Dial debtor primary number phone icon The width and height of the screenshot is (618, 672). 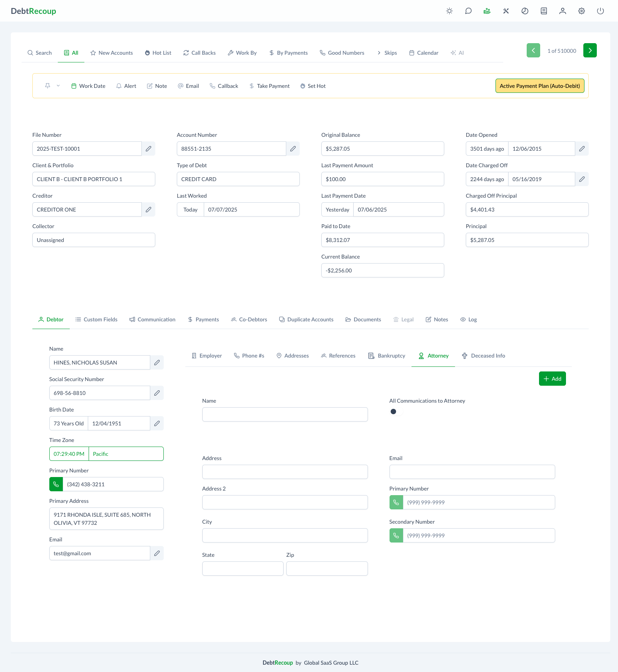click(x=56, y=484)
